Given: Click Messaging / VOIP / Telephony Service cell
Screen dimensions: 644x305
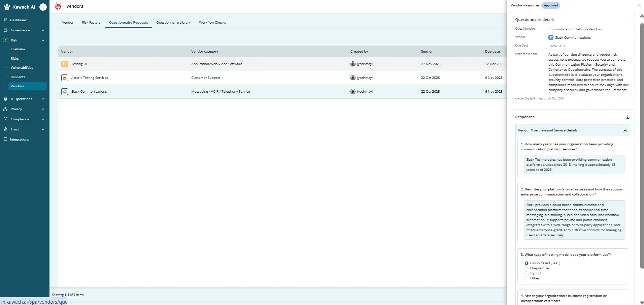Looking at the screenshot, I should tap(221, 92).
